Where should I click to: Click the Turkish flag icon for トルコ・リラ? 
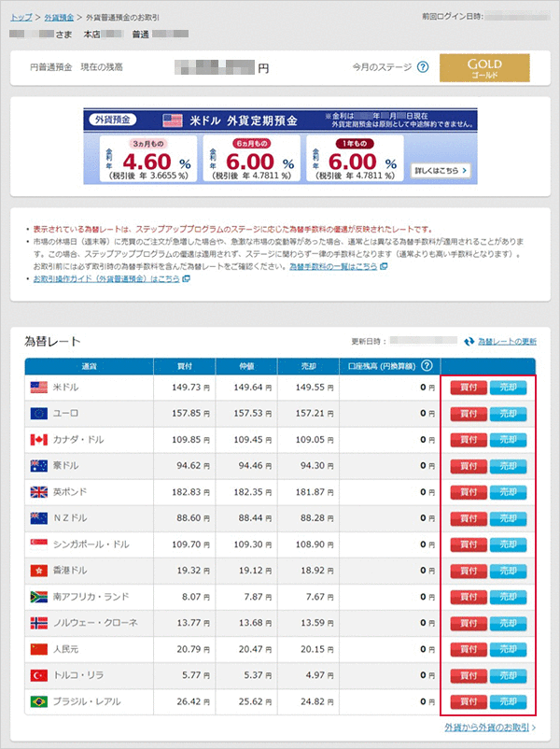[38, 674]
